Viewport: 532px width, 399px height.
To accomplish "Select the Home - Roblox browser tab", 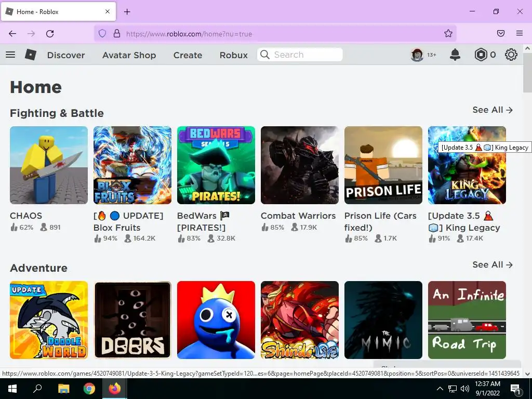I will coord(58,11).
